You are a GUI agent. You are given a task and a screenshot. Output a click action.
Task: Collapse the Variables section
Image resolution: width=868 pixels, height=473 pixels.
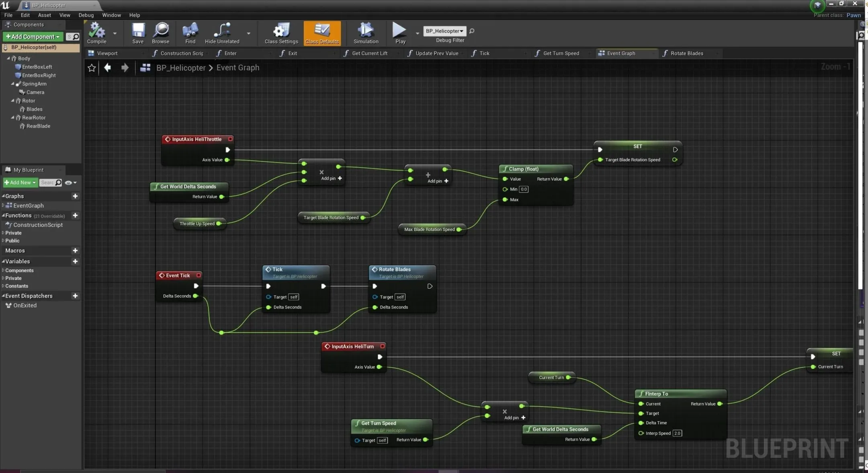coord(3,261)
